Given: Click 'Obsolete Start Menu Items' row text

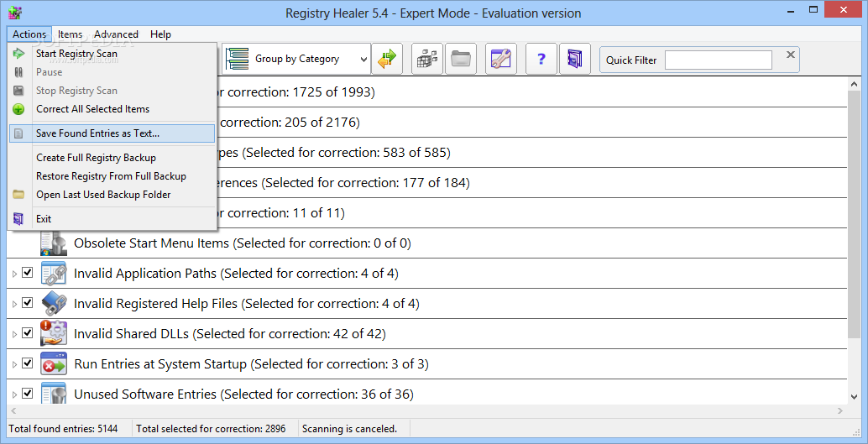Looking at the screenshot, I should coord(243,243).
